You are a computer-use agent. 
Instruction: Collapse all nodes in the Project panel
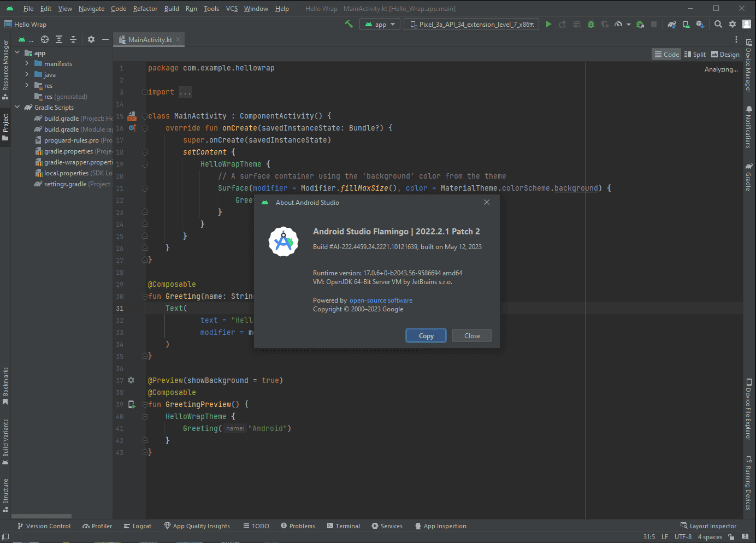point(73,39)
